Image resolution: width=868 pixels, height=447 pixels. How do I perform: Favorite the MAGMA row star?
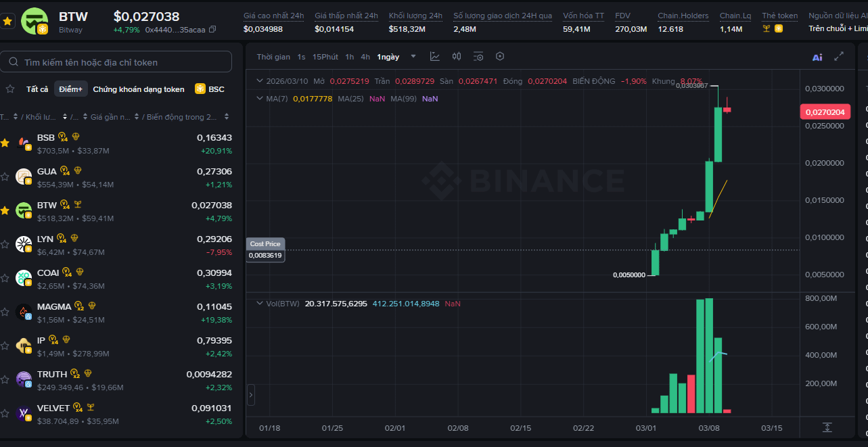coord(5,312)
